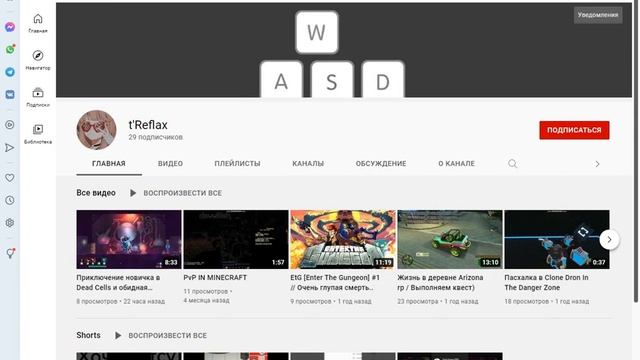Open bookmarks heart icon in sidebar
The image size is (640, 360).
[x=10, y=178]
